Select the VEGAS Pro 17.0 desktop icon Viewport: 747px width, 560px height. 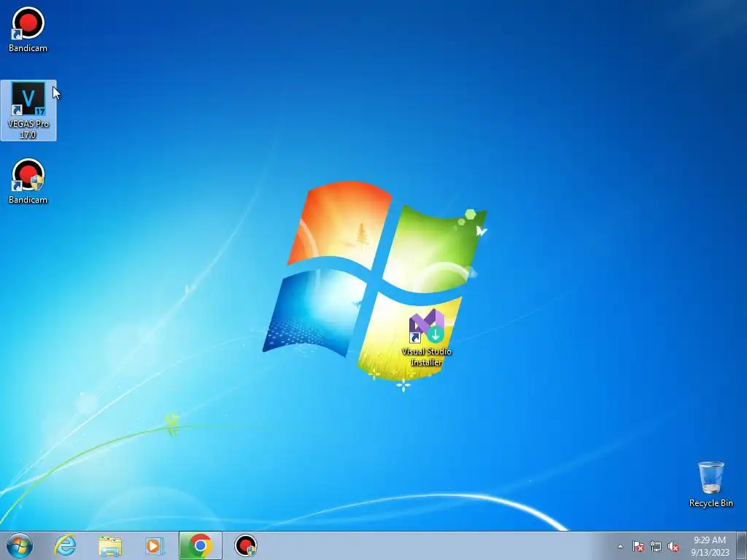point(28,111)
